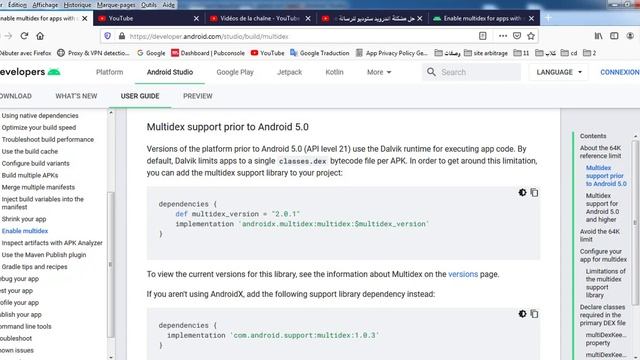Open Gradle tips and recipes link
Image resolution: width=640 pixels, height=360 pixels.
(x=34, y=267)
